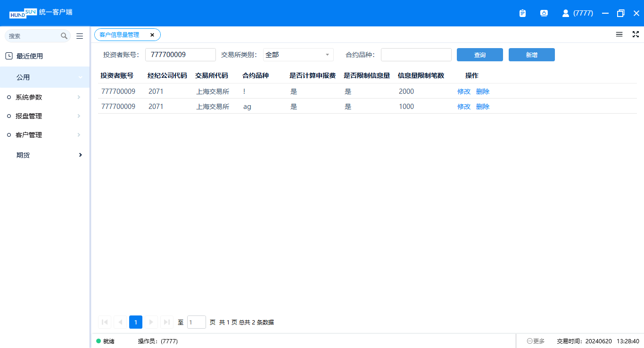Open the 交易所类别 dropdown
The image size is (644, 348).
[x=298, y=55]
